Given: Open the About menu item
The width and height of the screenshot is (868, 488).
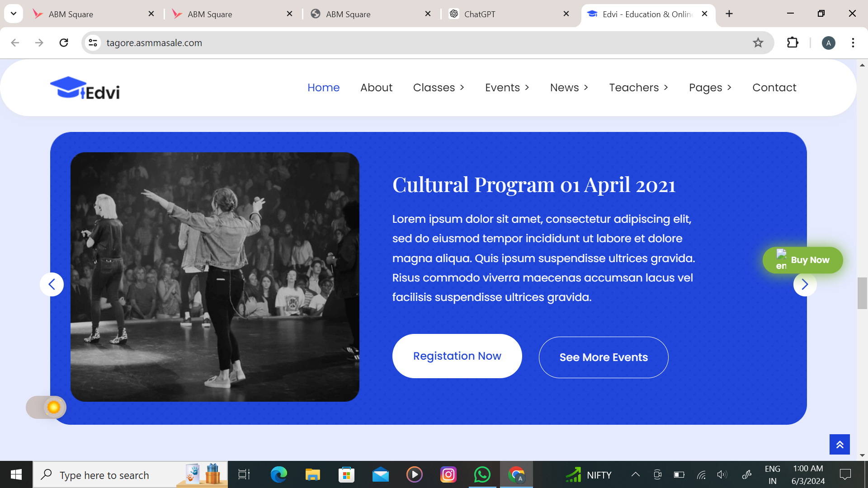Looking at the screenshot, I should click(376, 88).
